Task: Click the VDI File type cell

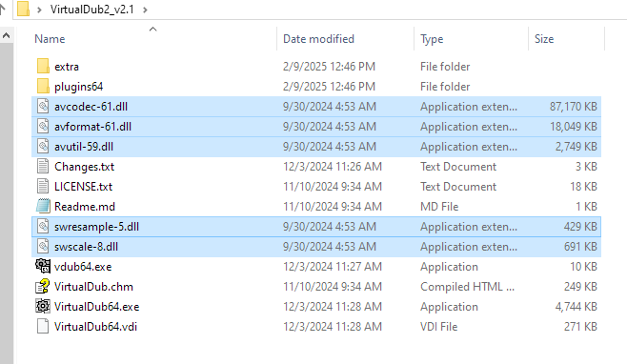Action: 439,327
